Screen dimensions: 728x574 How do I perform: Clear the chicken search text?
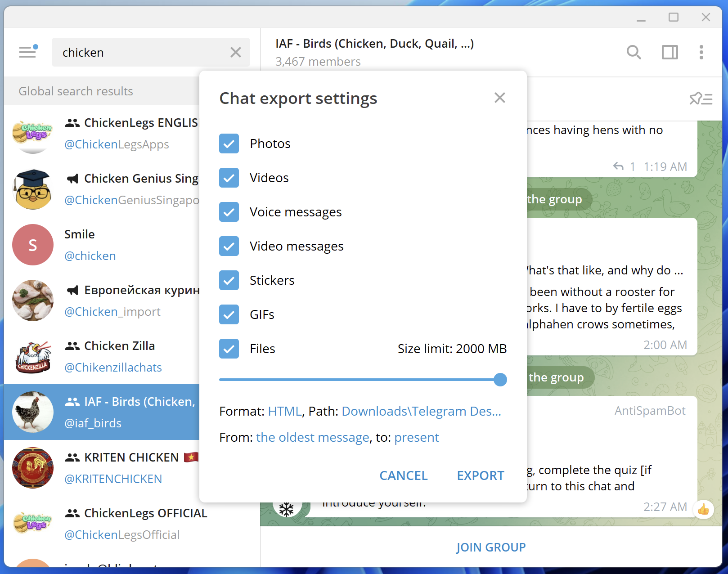pyautogui.click(x=236, y=52)
